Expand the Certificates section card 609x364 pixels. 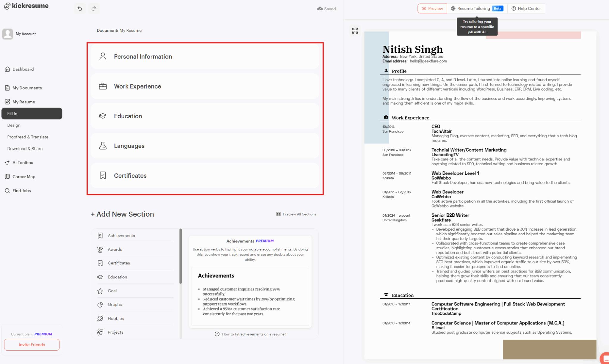[205, 175]
